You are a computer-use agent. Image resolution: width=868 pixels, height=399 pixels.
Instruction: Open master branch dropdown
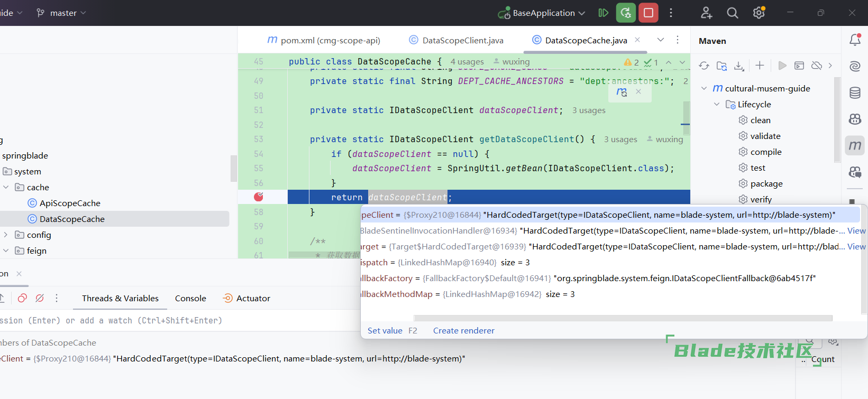pos(61,13)
